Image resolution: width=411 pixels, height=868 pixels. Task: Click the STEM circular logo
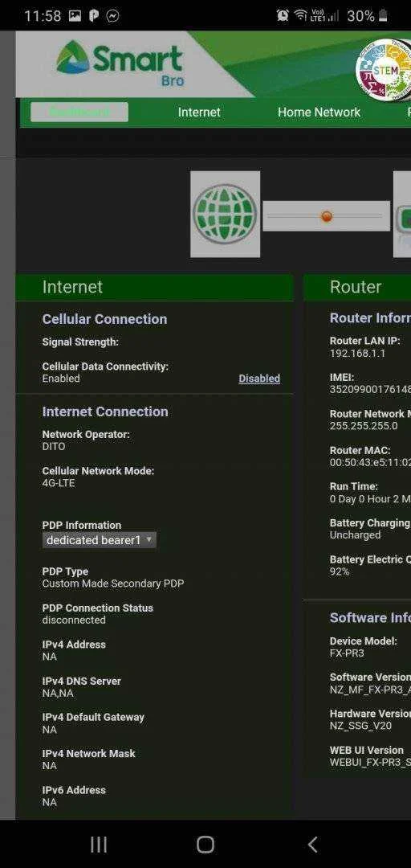(x=384, y=70)
